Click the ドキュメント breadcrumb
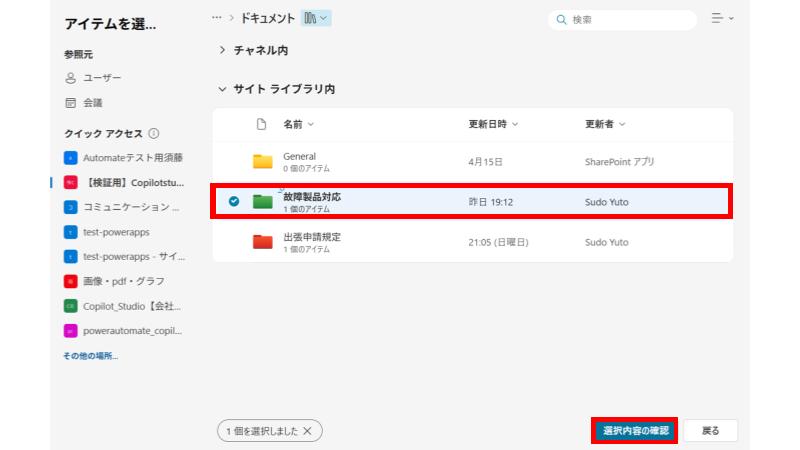The image size is (800, 450). pyautogui.click(x=267, y=18)
